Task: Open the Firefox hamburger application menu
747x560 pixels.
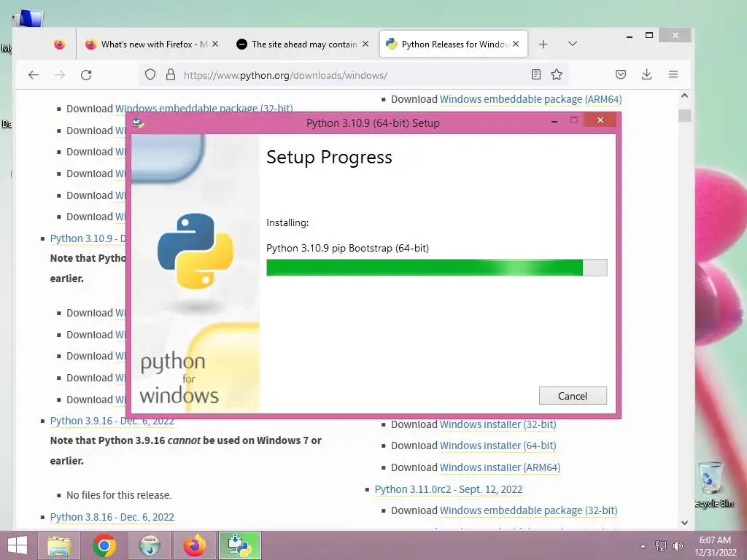Action: [x=673, y=74]
